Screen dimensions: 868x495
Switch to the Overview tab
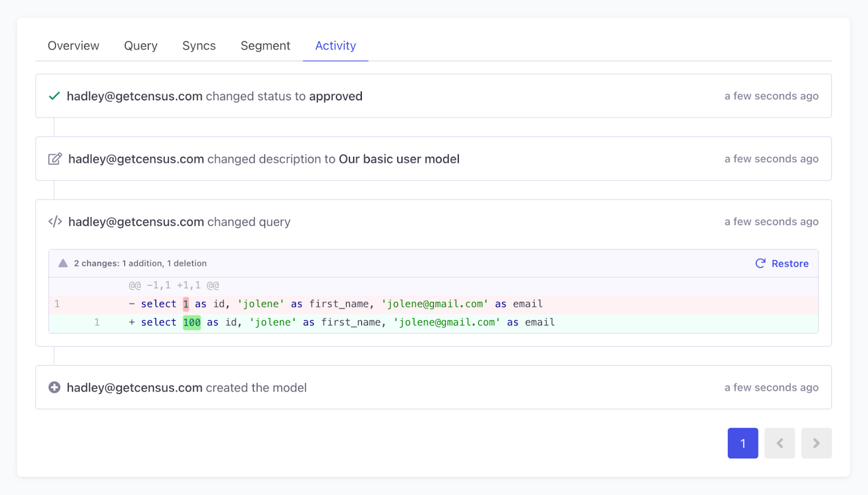click(x=73, y=46)
